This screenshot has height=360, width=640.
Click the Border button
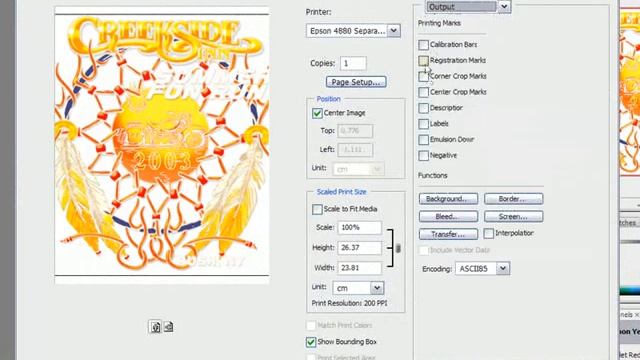[x=513, y=199]
